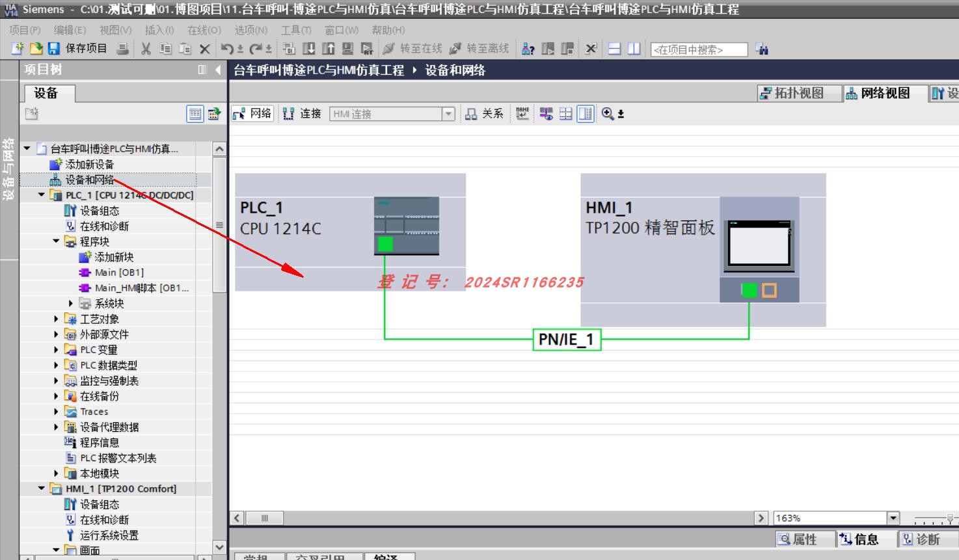
Task: Collapse the PLC_1 [CPU 1214C] node
Action: (42, 194)
